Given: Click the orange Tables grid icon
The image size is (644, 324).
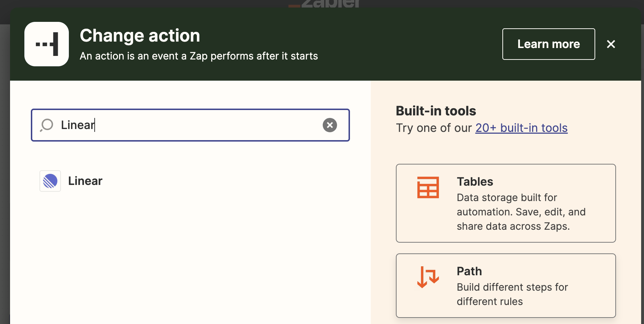Looking at the screenshot, I should 428,187.
